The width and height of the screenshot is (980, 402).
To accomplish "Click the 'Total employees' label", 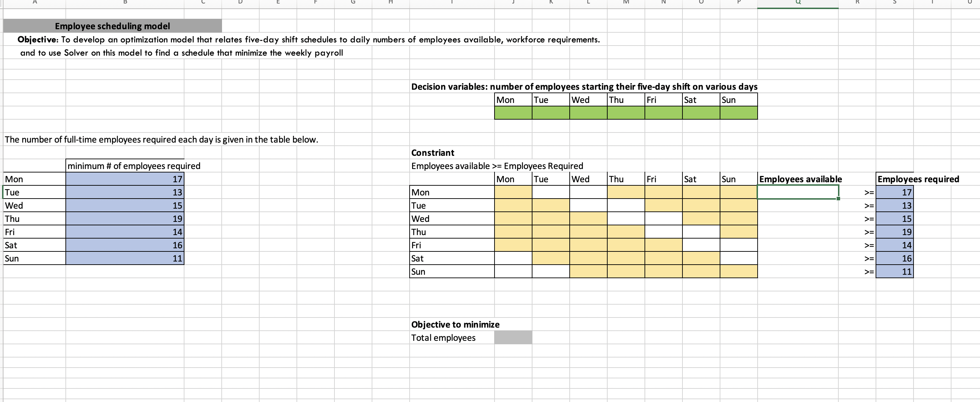I will [443, 338].
